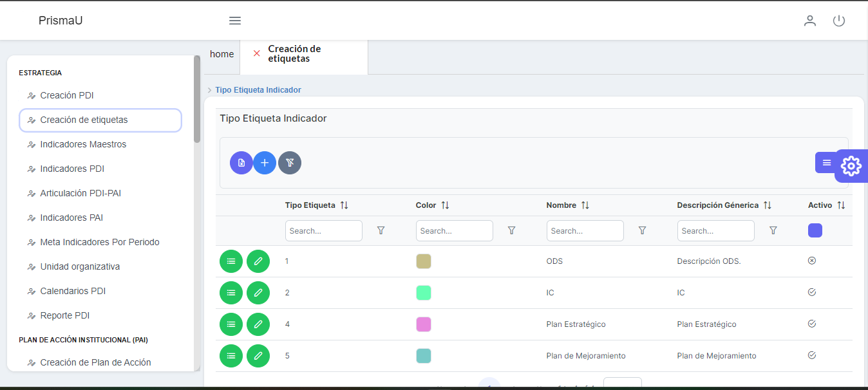Switch to the home tab
Image resolution: width=868 pixels, height=390 pixels.
(222, 54)
